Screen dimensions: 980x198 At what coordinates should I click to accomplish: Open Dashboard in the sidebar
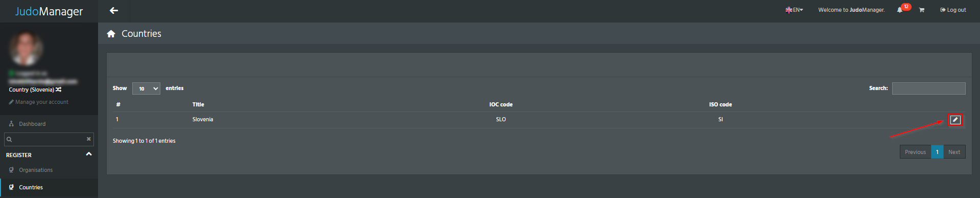pos(32,124)
